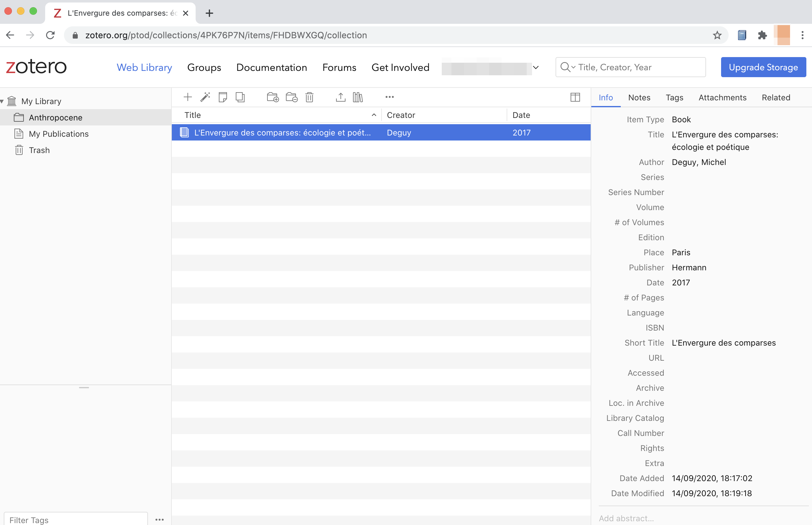Select the edit pencil tool icon
Screen dimensions: 812x525
coord(205,97)
